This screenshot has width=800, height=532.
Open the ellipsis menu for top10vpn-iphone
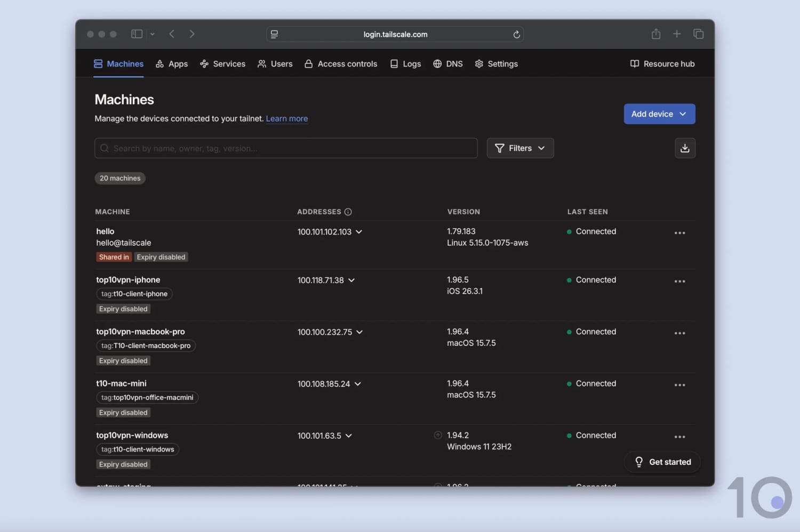pyautogui.click(x=679, y=281)
